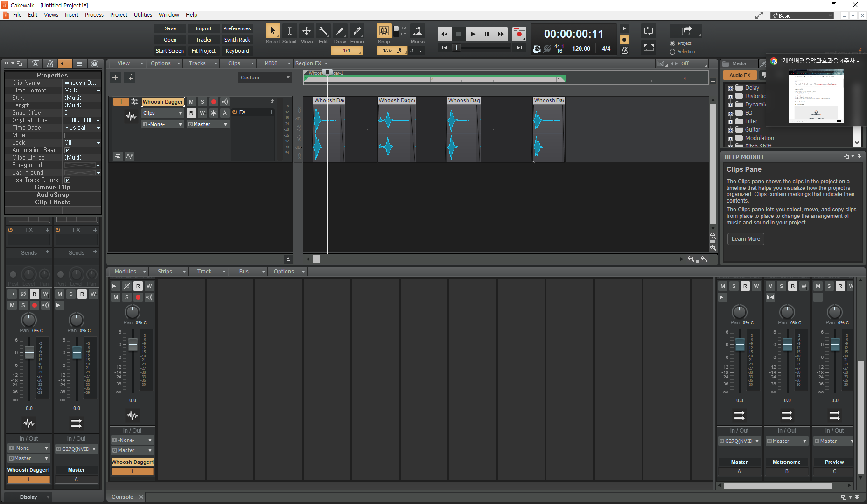Click the Fast Forward transport button
Viewport: 867px width, 504px height.
(501, 34)
